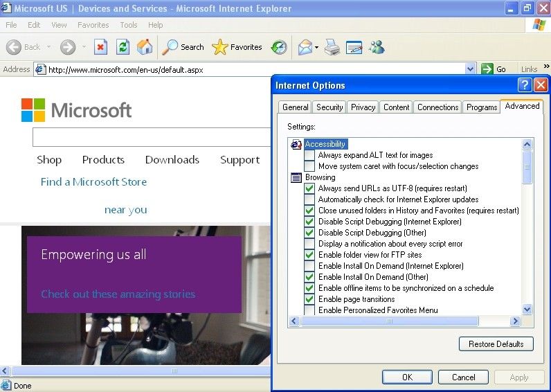Open the View menu
Viewport: 551px width, 392px height.
[59, 25]
